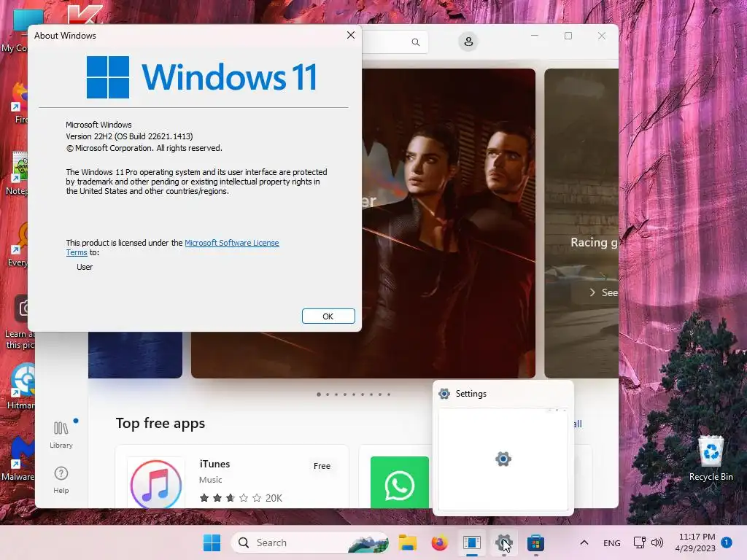This screenshot has width=747, height=560.
Task: Select the Notepad++ desktop shortcut
Action: 18,174
